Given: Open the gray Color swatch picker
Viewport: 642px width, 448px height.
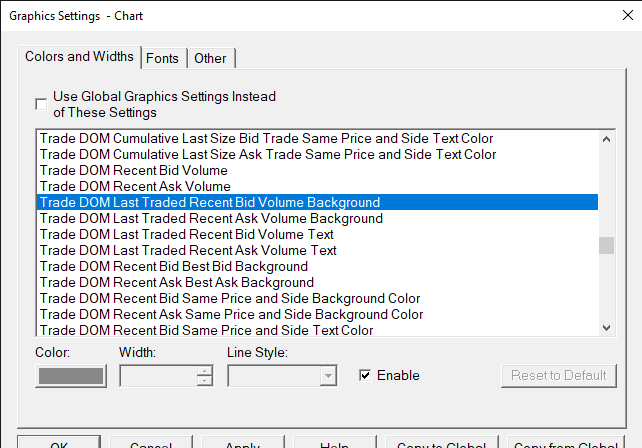Looking at the screenshot, I should point(70,376).
